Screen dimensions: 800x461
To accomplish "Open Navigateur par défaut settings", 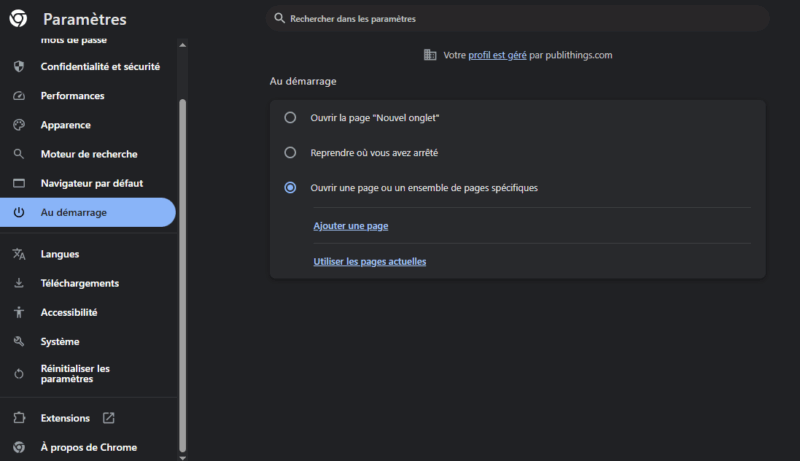I will pos(88,183).
